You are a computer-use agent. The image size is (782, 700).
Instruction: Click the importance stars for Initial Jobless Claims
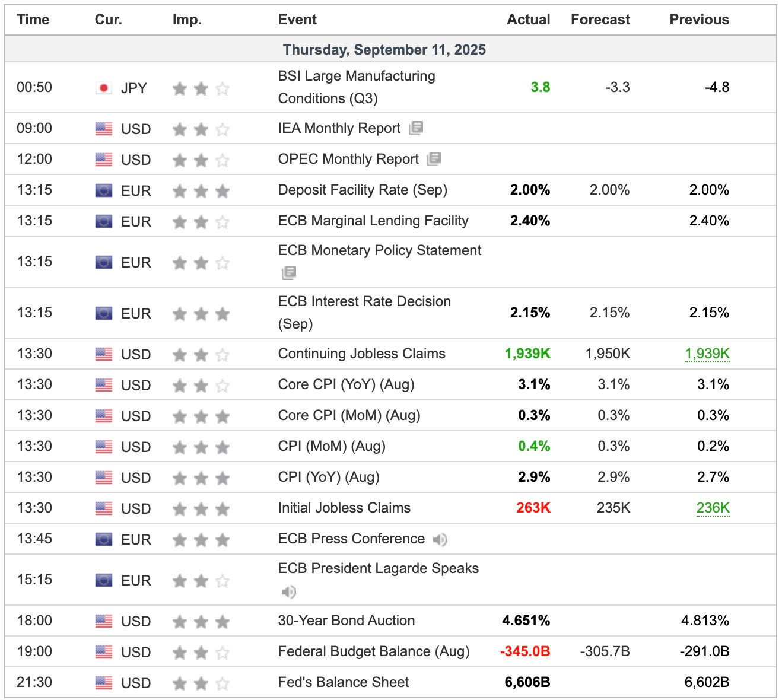point(201,508)
